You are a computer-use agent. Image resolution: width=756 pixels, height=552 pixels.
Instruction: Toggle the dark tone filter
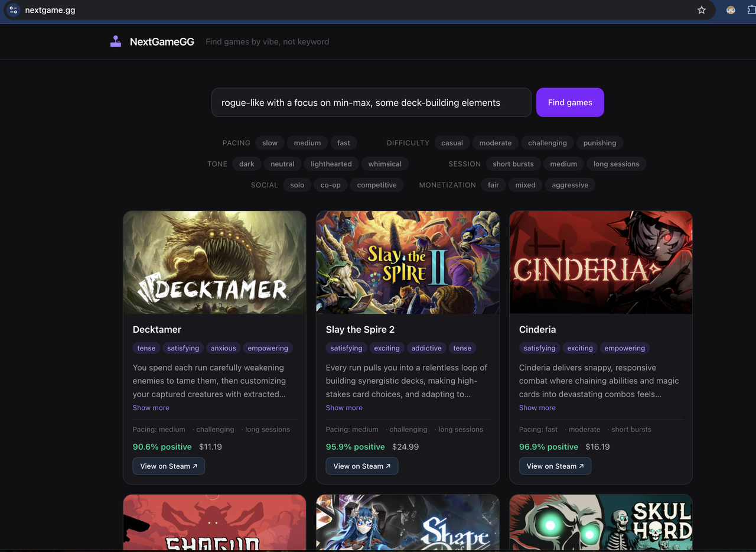[247, 164]
